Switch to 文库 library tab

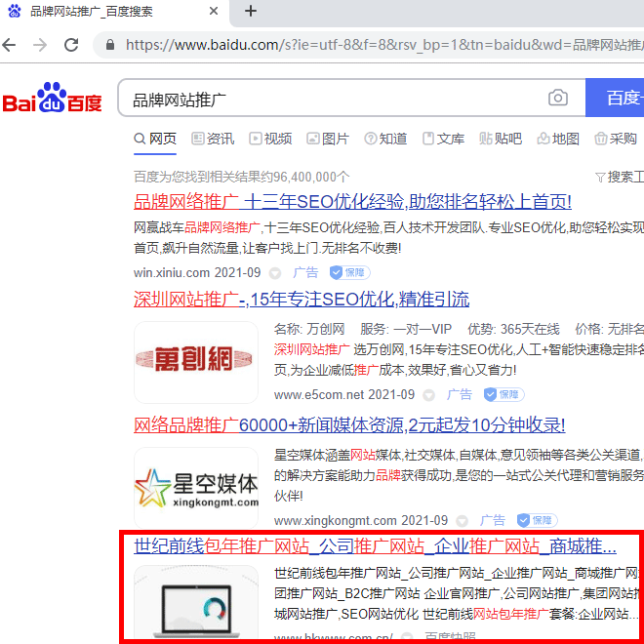tap(443, 139)
